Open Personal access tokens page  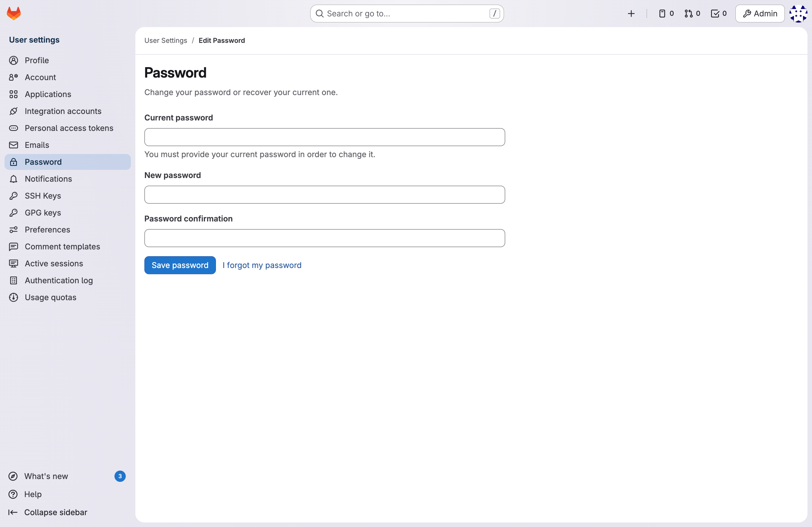click(69, 128)
